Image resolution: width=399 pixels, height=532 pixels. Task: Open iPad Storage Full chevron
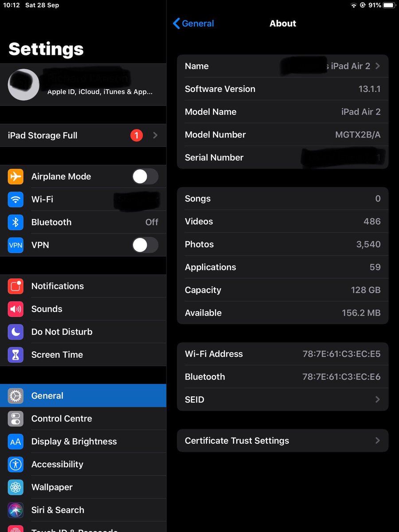(155, 135)
